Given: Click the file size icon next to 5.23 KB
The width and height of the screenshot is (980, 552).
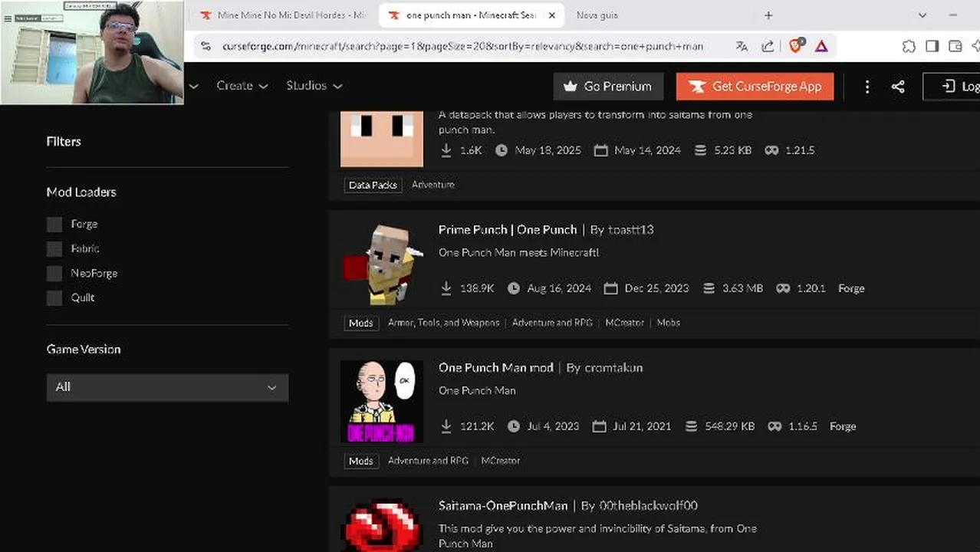Looking at the screenshot, I should [x=700, y=150].
